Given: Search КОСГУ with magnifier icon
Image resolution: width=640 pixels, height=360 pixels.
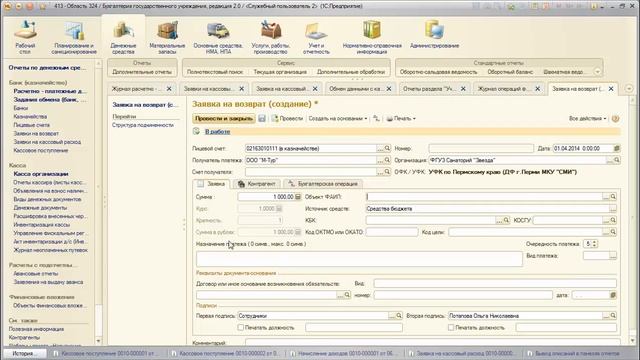Looking at the screenshot, I should (x=613, y=220).
